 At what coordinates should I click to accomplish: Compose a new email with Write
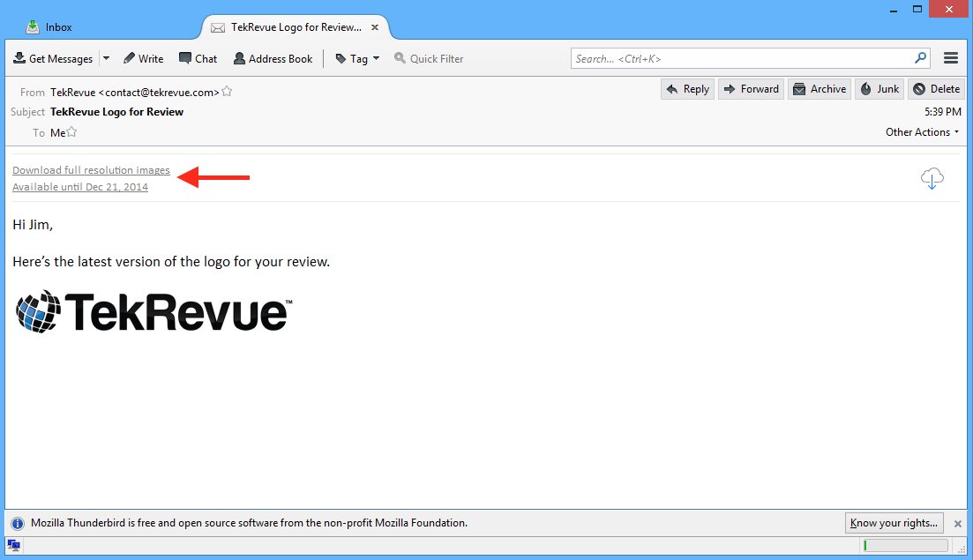pyautogui.click(x=143, y=58)
